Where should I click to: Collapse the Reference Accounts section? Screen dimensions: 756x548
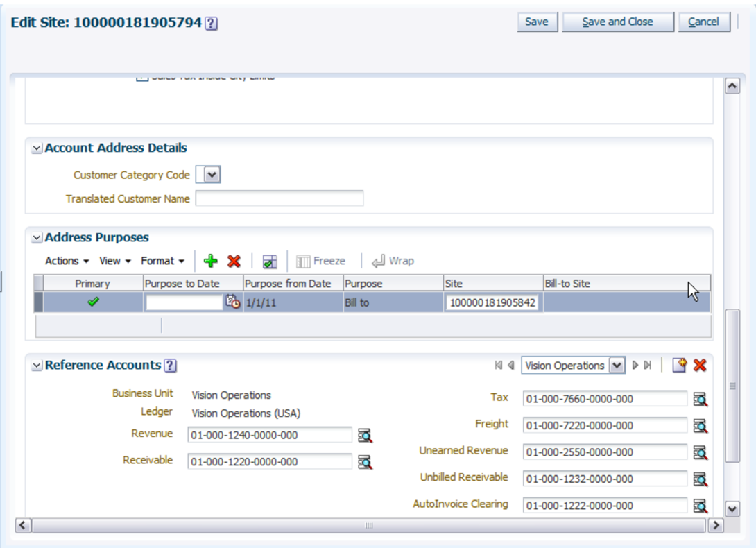pos(35,366)
